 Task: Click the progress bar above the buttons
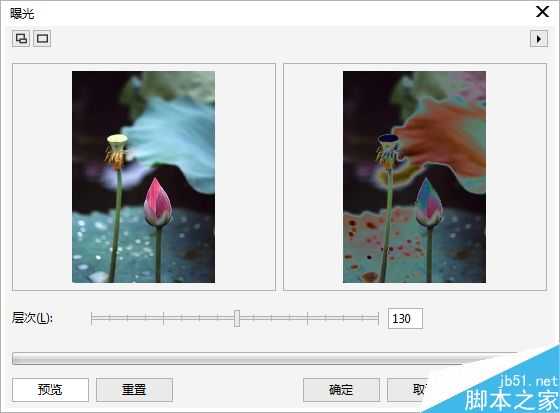click(264, 359)
